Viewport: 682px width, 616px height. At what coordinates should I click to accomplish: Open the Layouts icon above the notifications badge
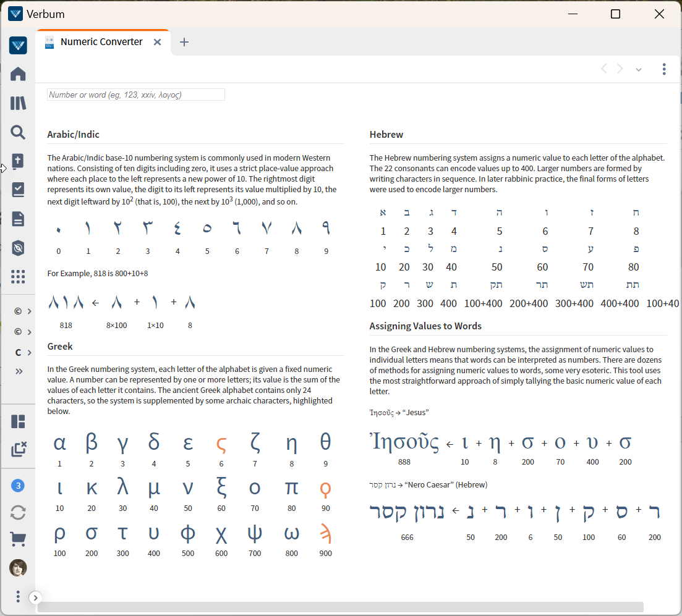coord(18,420)
